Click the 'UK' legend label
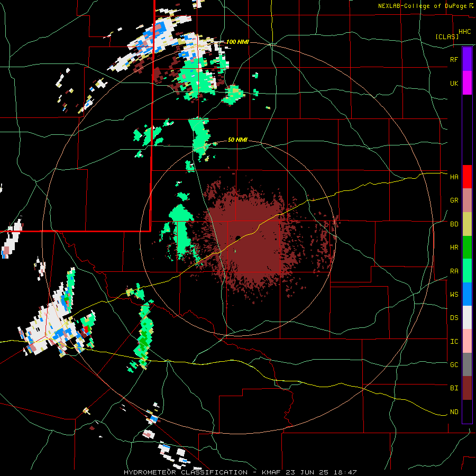The height and width of the screenshot is (476, 476). (454, 83)
